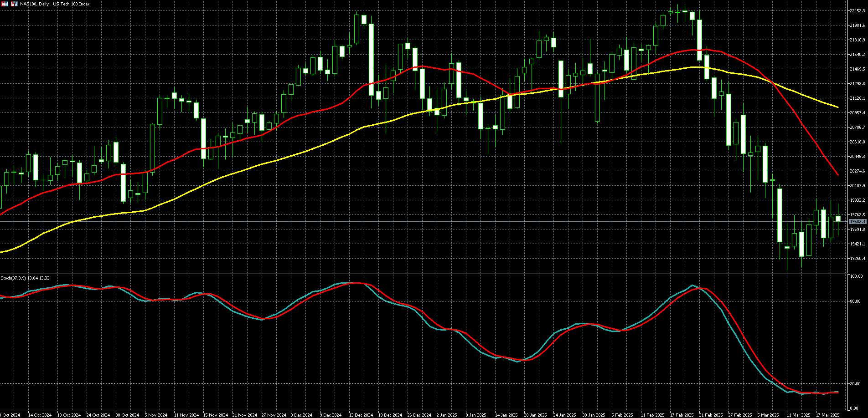Click the 14 Oct 2024 date label
The image size is (868, 418).
pyautogui.click(x=40, y=415)
